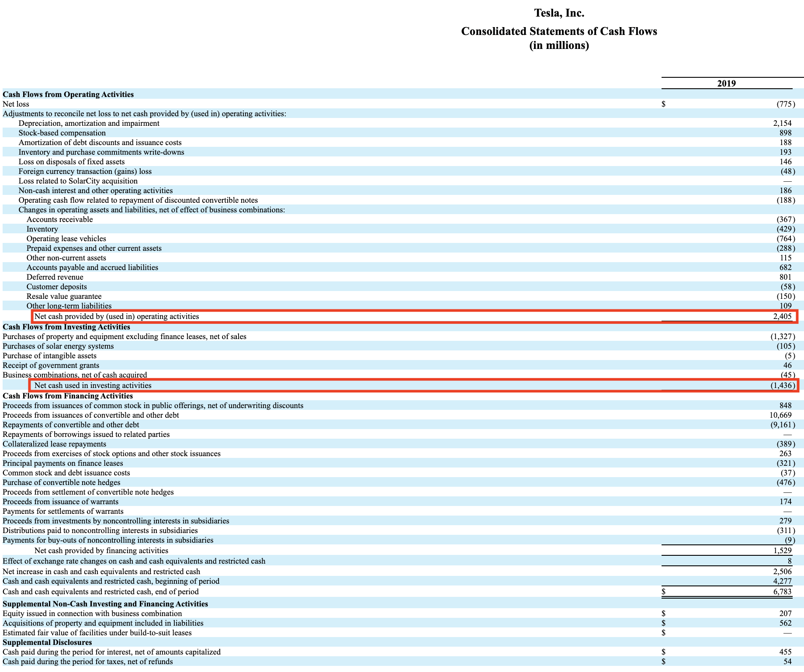Viewport: 804px width, 672px height.
Task: Click common stock issuance proceeds value 848
Action: click(x=785, y=405)
